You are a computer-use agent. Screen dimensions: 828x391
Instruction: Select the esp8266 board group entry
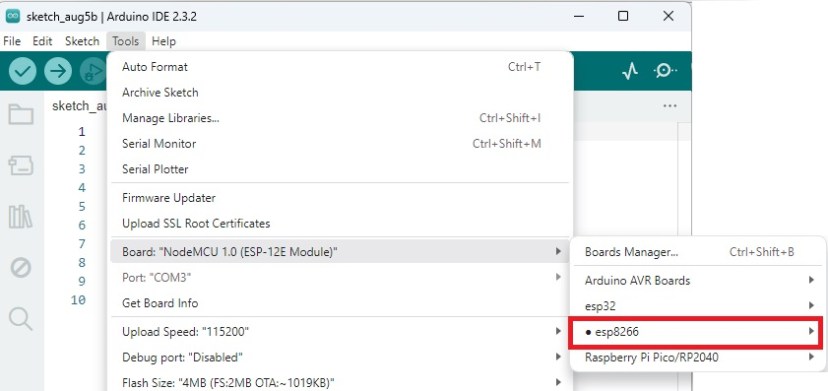pyautogui.click(x=696, y=332)
